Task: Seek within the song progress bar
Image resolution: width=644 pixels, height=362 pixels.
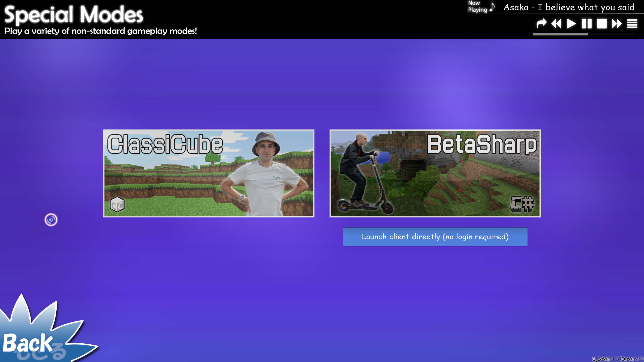Action: [584, 34]
